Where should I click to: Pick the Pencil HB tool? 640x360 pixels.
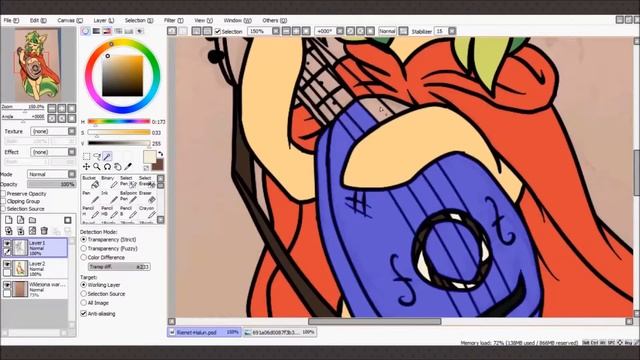pos(110,212)
